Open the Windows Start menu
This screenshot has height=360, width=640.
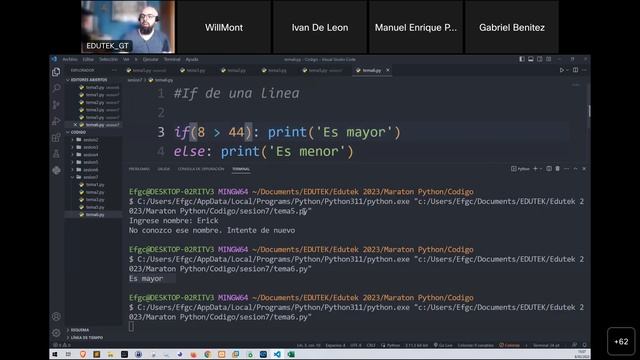[x=55, y=354]
